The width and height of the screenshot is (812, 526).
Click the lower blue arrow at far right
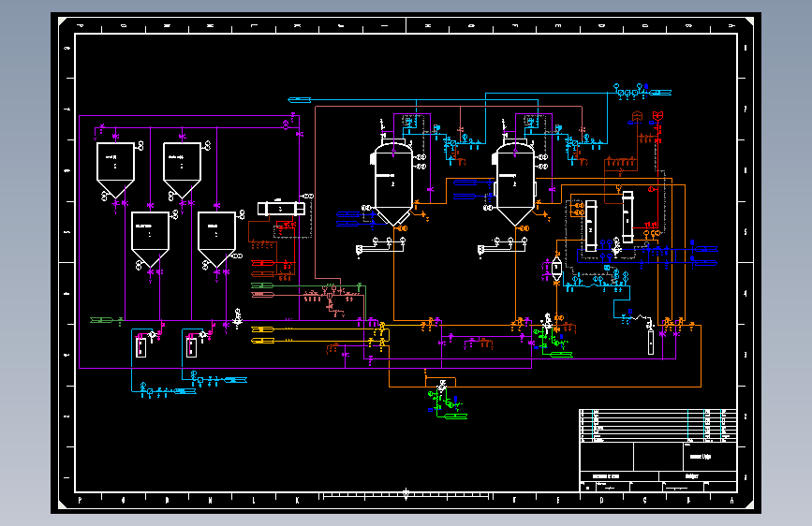(706, 263)
